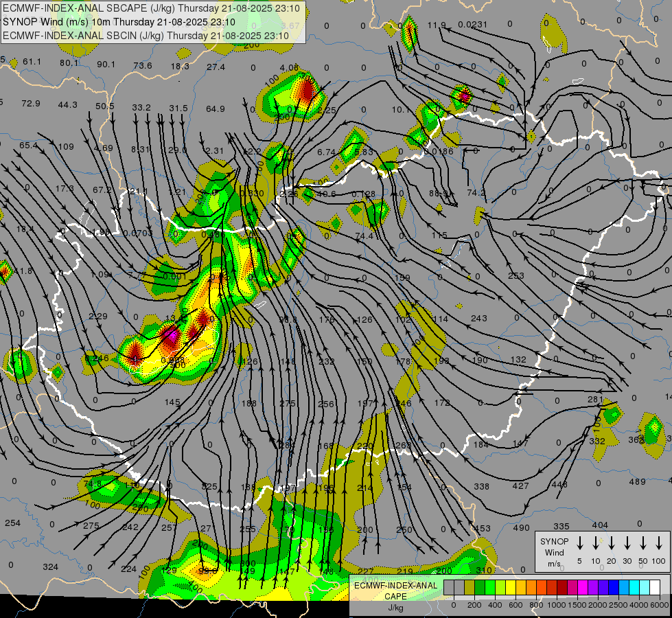This screenshot has height=618, width=672.
Task: Click the 90.1 value on the map
Action: coord(106,65)
